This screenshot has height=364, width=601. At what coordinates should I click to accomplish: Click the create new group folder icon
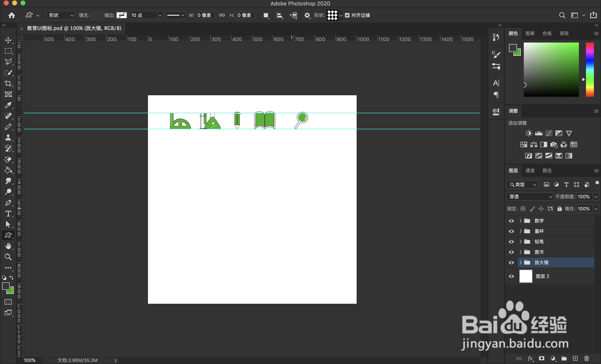coord(564,358)
